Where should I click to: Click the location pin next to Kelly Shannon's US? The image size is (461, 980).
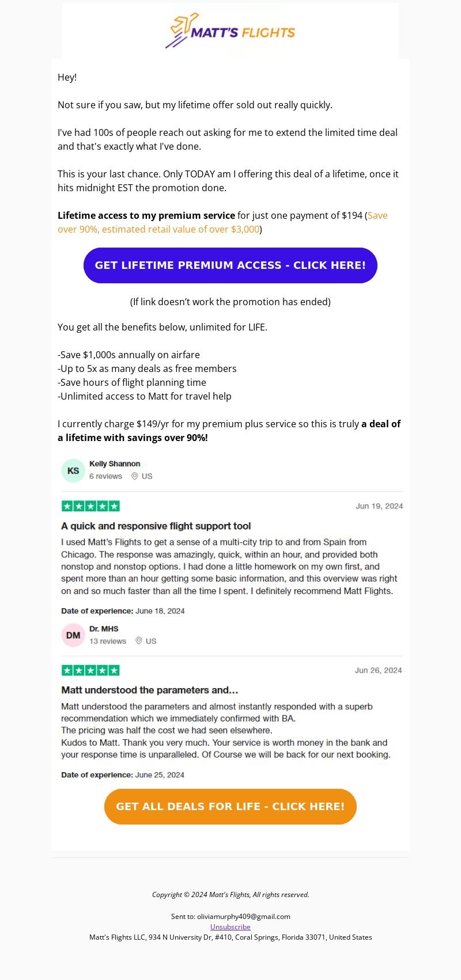(x=135, y=476)
